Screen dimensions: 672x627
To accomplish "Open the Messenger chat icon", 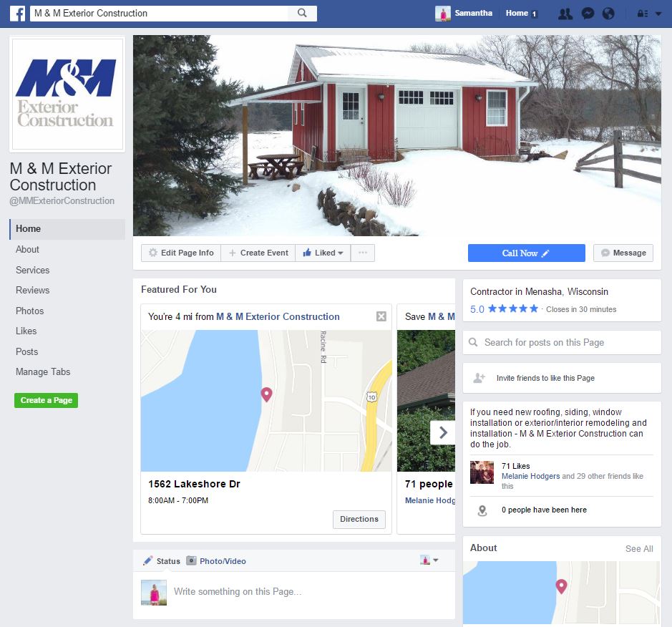I will click(588, 14).
